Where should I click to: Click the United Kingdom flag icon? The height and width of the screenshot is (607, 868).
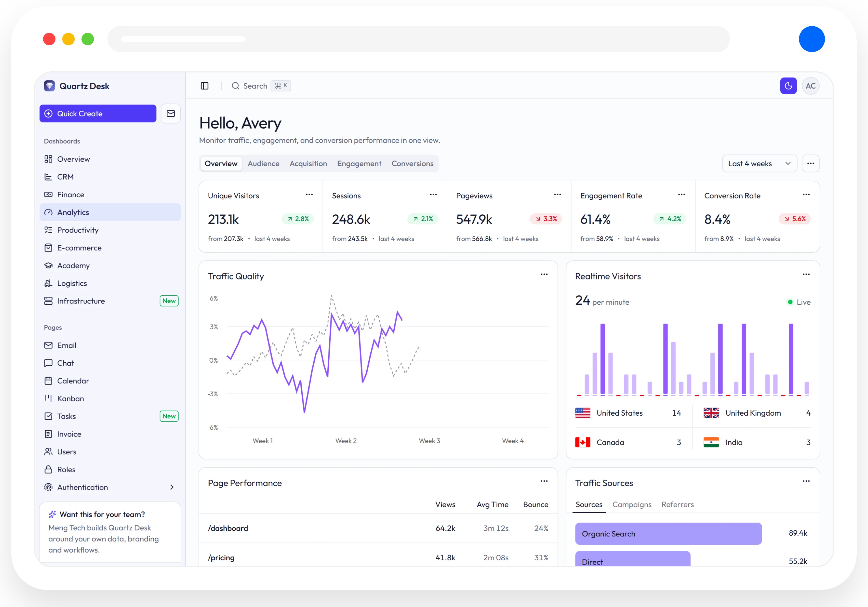(x=711, y=413)
